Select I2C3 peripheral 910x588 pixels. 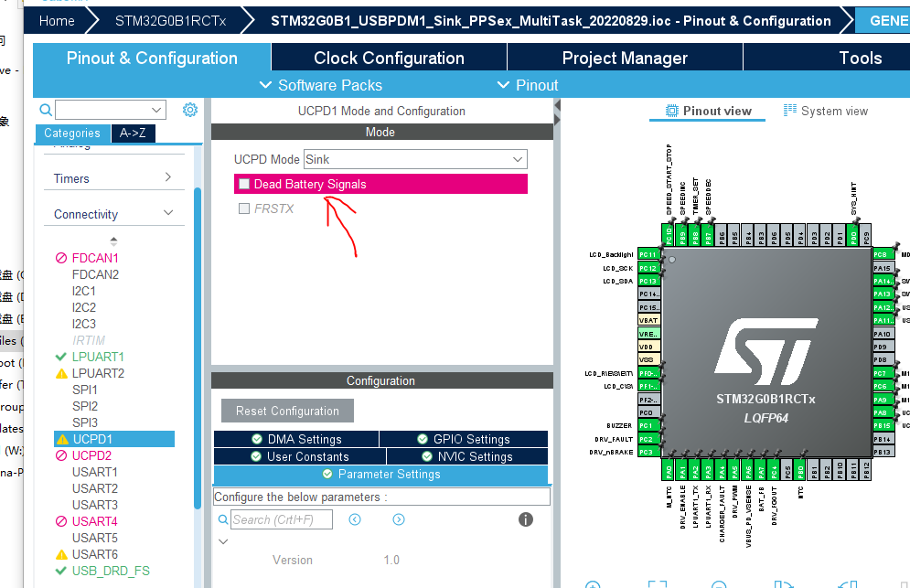[84, 324]
